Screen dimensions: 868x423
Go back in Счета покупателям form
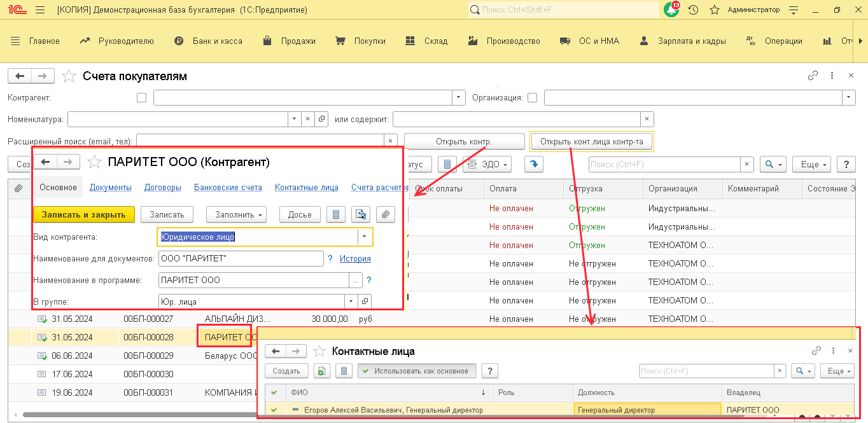20,76
